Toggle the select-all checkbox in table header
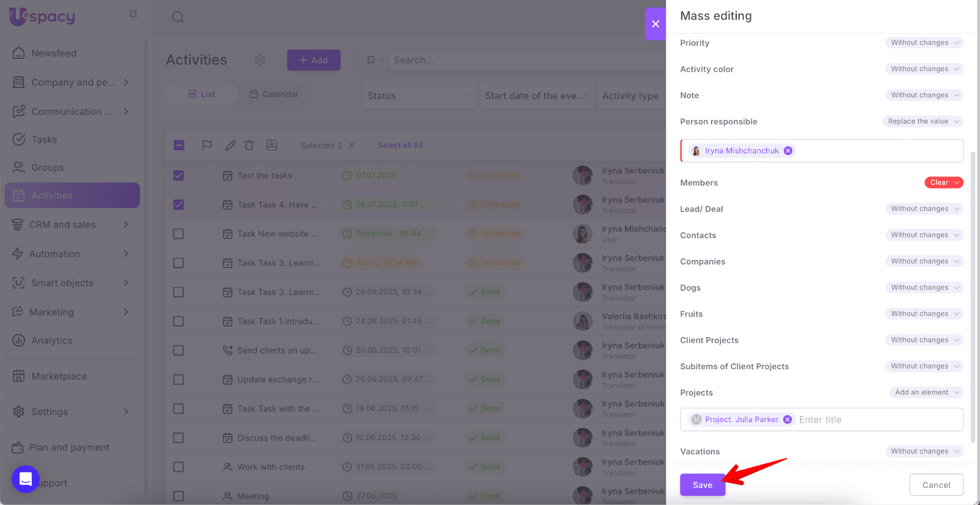This screenshot has width=980, height=505. [179, 145]
